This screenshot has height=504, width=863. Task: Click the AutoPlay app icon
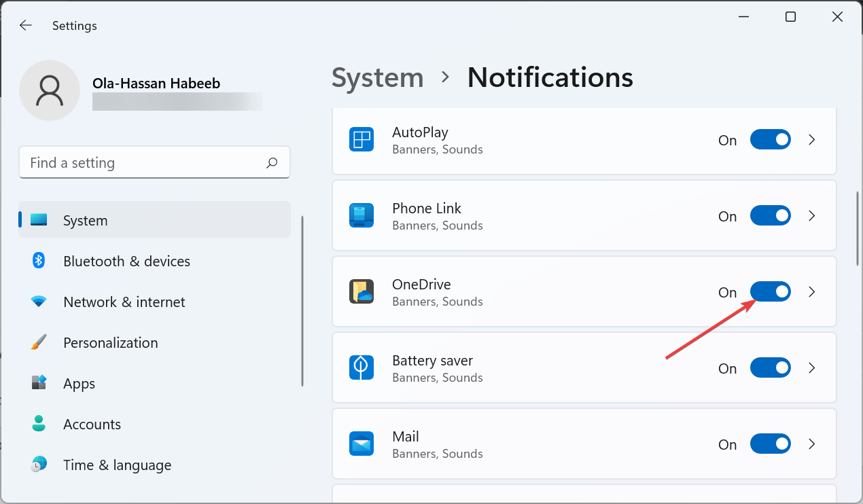362,140
